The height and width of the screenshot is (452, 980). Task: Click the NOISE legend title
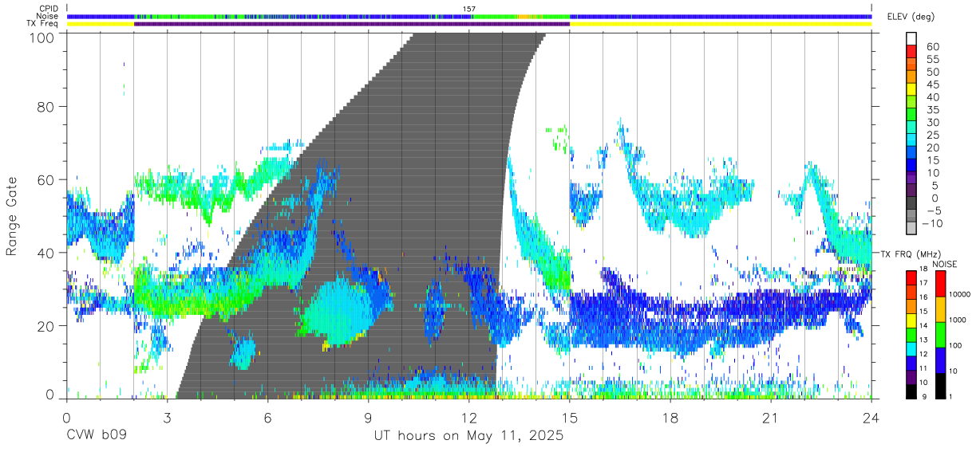pyautogui.click(x=945, y=264)
